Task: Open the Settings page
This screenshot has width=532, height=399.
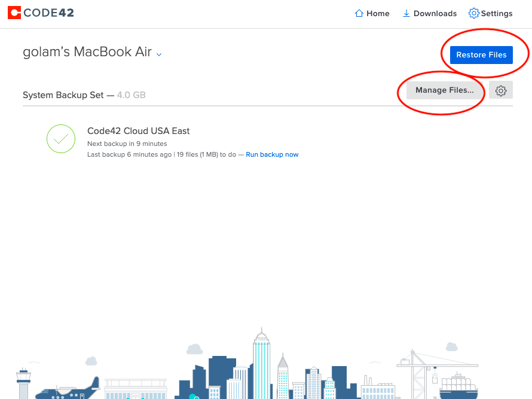Action: click(491, 13)
